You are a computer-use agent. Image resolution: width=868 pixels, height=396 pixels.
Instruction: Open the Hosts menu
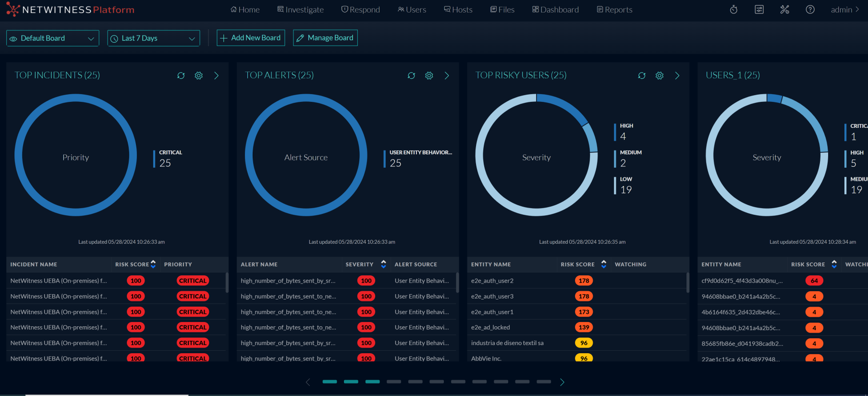coord(458,10)
